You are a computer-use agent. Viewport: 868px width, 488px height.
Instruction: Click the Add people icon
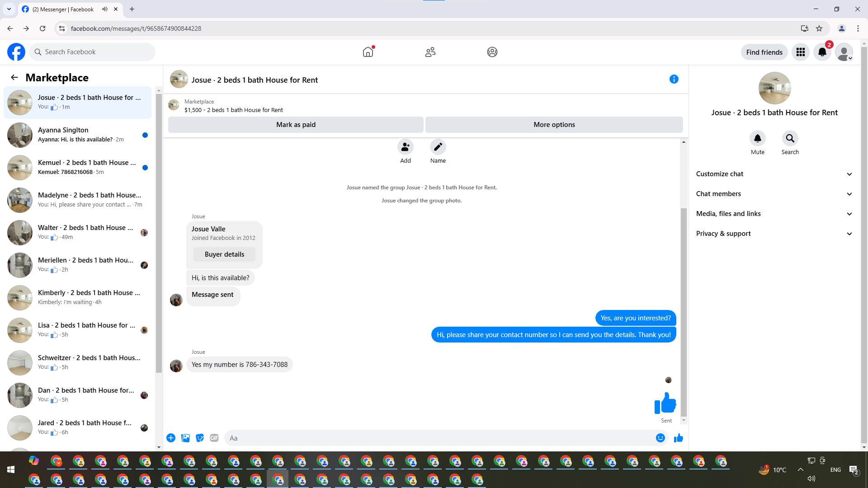click(x=406, y=147)
